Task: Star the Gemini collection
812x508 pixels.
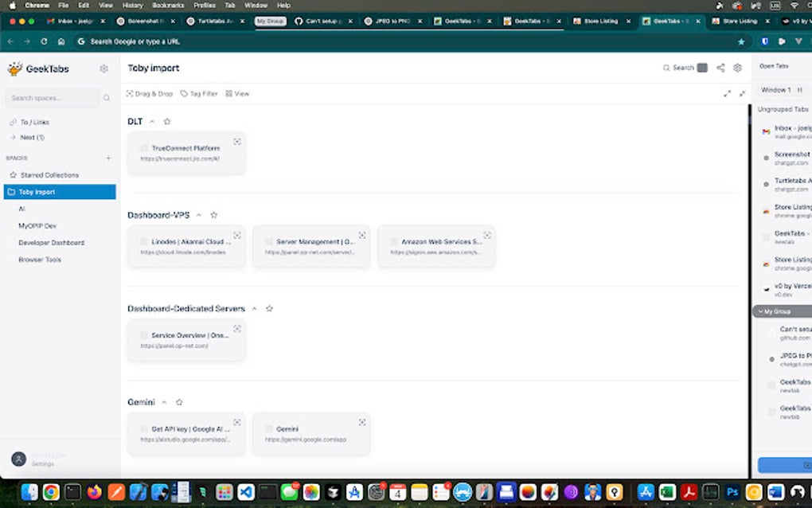Action: pyautogui.click(x=179, y=401)
